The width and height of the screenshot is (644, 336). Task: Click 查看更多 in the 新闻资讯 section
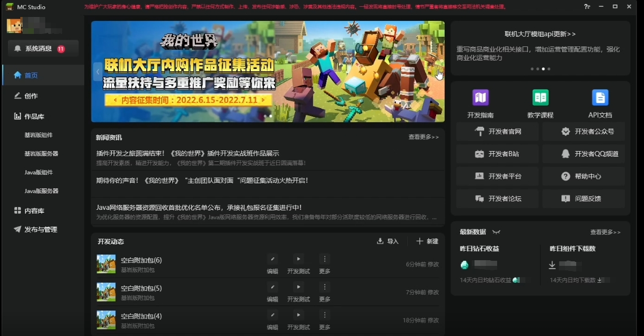423,137
